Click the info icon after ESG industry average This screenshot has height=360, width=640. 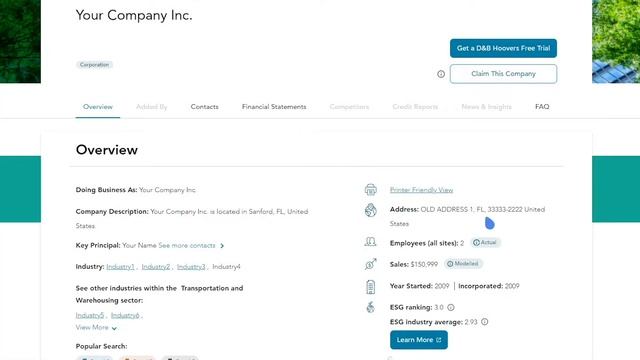click(484, 322)
